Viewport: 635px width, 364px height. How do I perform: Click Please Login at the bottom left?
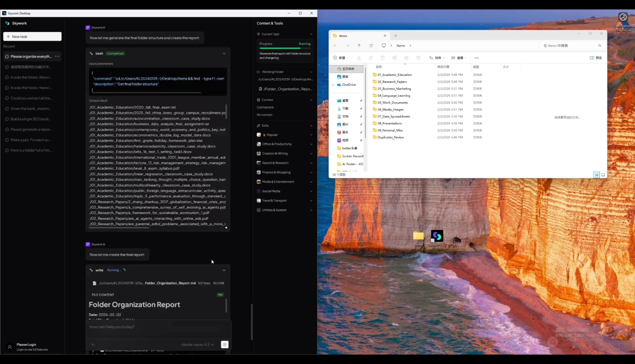coord(26,344)
